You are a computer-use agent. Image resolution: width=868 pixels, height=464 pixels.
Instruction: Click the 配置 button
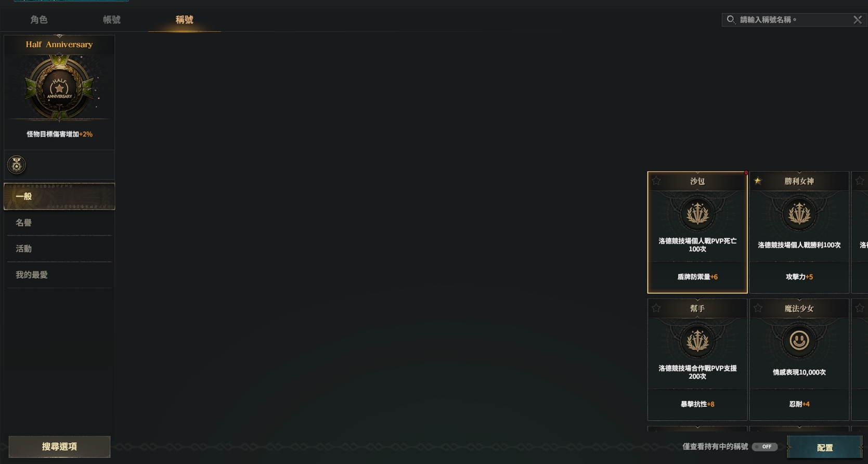[825, 447]
